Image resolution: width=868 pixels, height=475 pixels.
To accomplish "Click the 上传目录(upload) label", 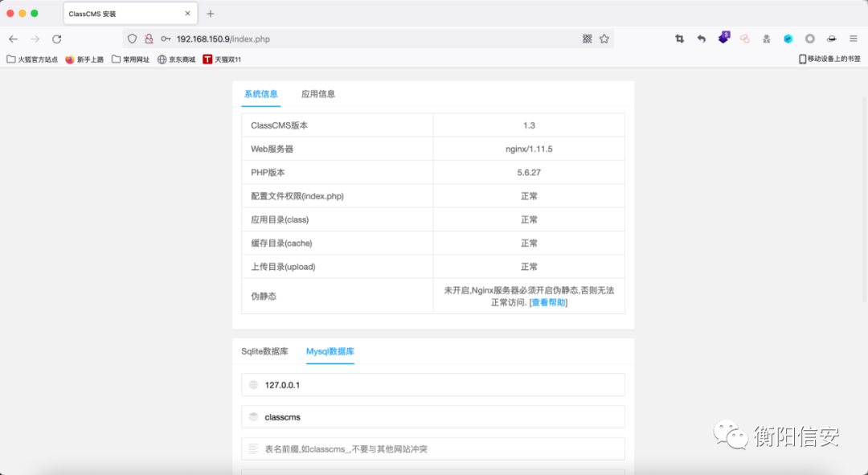I will pos(283,267).
